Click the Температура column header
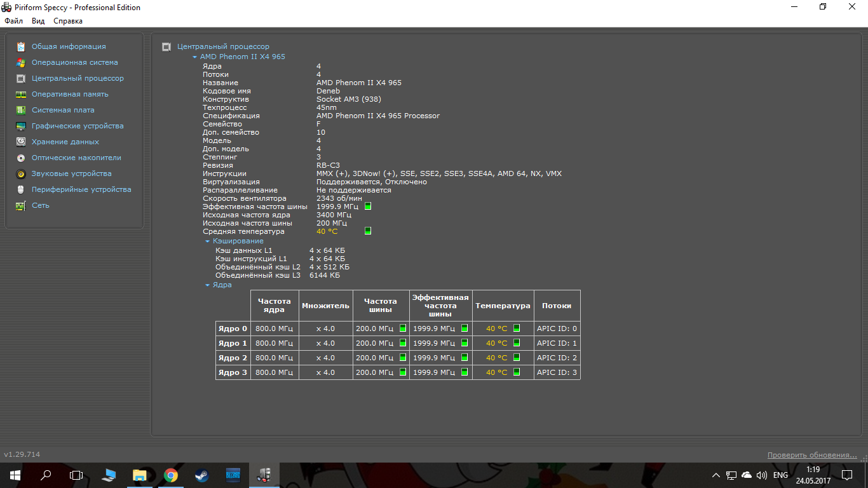The width and height of the screenshot is (868, 488). tap(503, 306)
